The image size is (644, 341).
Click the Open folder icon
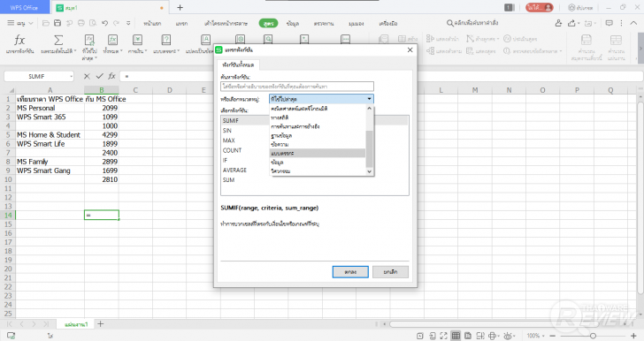[x=46, y=23]
